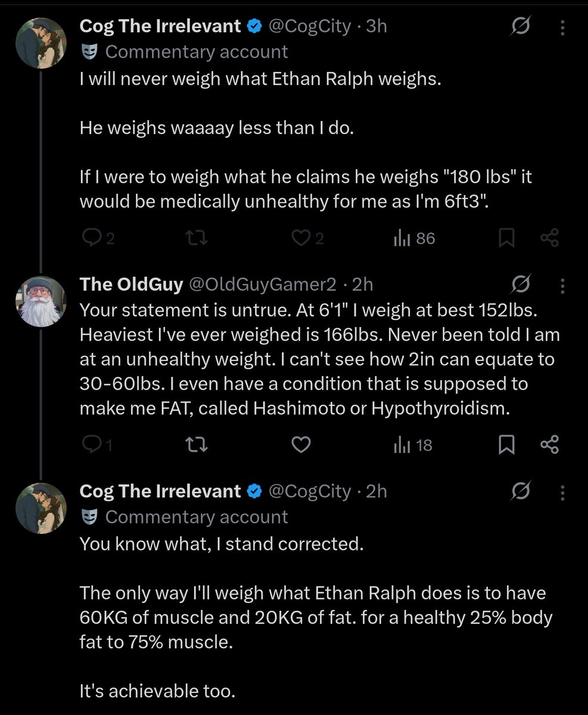The width and height of the screenshot is (588, 715).
Task: View analytics showing 18 views
Action: coord(413,444)
